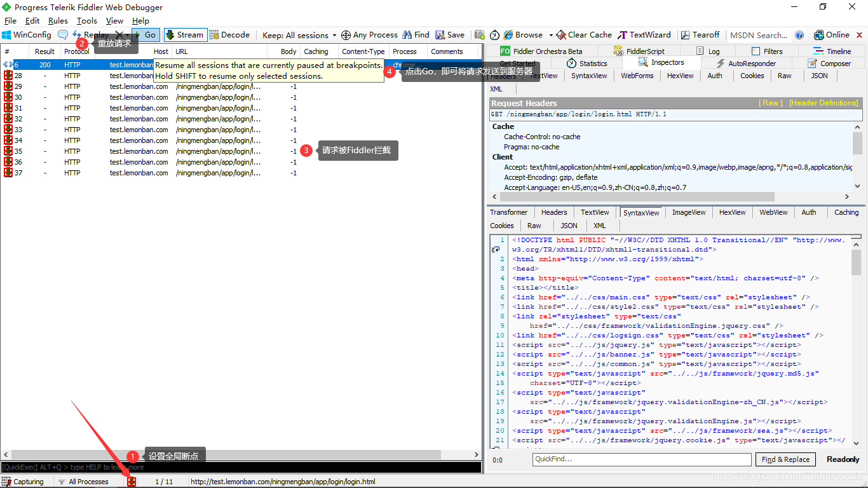Open the AutoResponder tab
The width and height of the screenshot is (868, 488).
(747, 64)
